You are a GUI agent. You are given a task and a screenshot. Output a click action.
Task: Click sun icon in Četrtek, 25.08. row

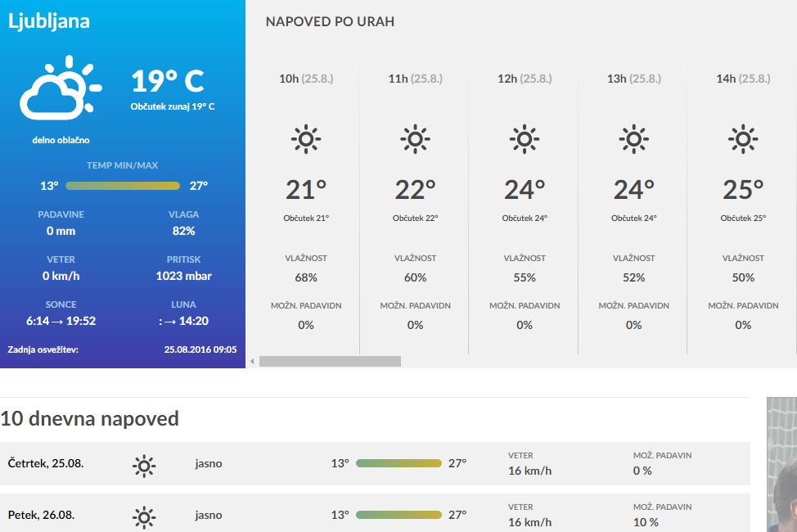point(144,466)
